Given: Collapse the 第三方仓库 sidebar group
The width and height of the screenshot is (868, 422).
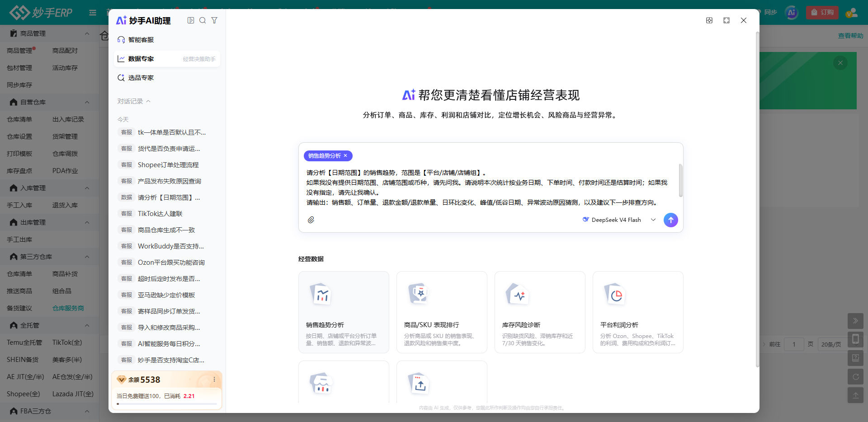Looking at the screenshot, I should 87,257.
